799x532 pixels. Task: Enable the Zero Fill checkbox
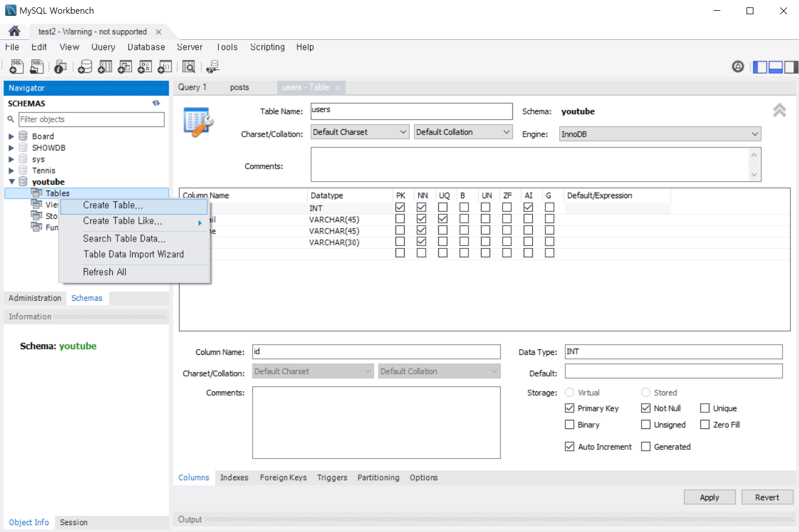[705, 424]
